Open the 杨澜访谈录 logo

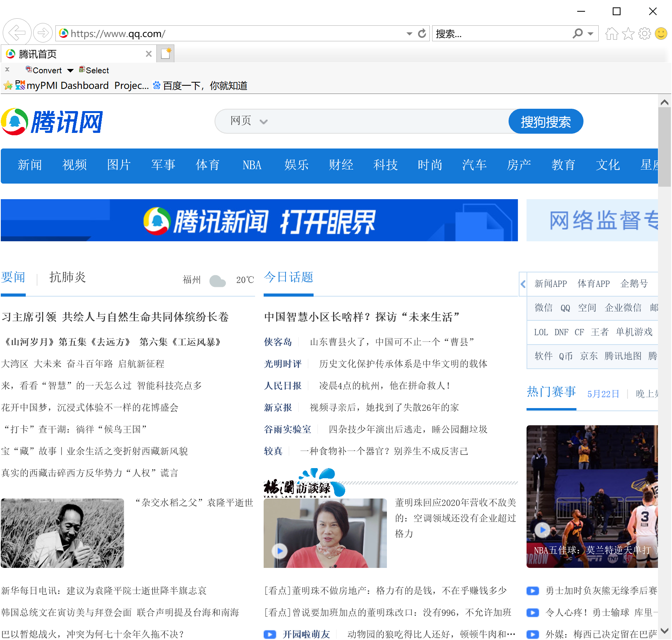coord(304,484)
